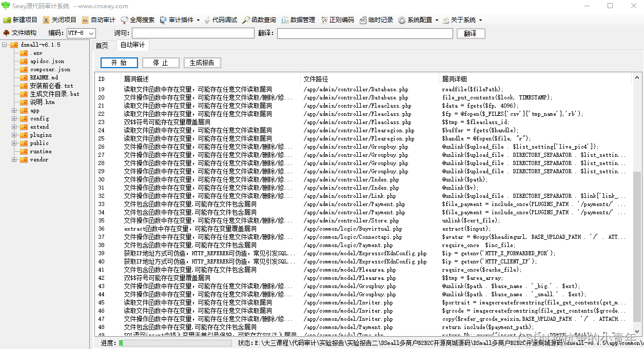Open 函数查询 function lookup

[259, 20]
